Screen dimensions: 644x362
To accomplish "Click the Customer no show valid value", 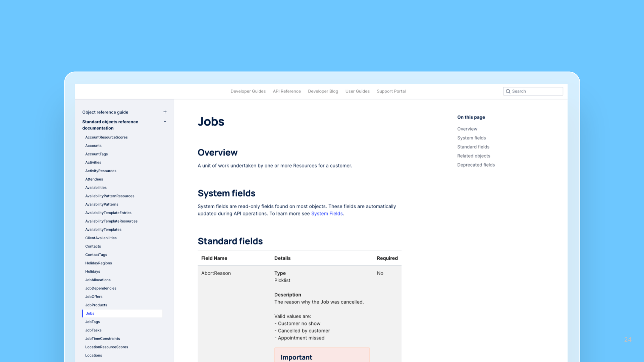I will click(299, 323).
